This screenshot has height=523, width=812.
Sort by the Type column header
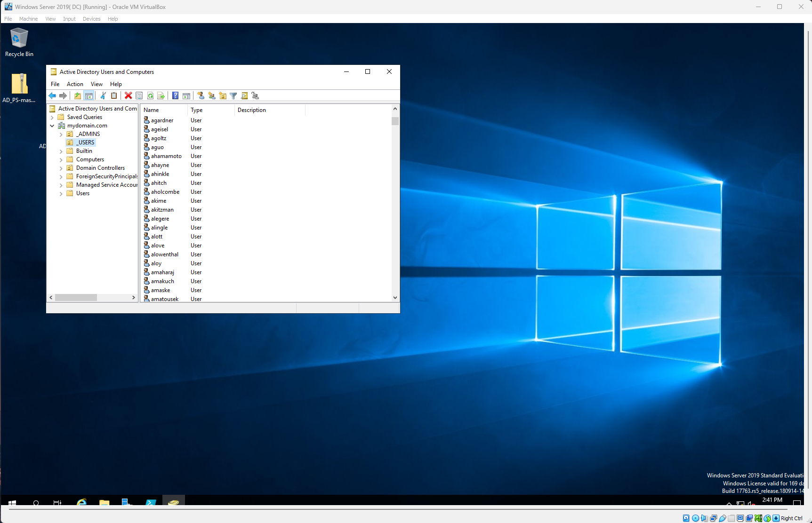coord(211,110)
